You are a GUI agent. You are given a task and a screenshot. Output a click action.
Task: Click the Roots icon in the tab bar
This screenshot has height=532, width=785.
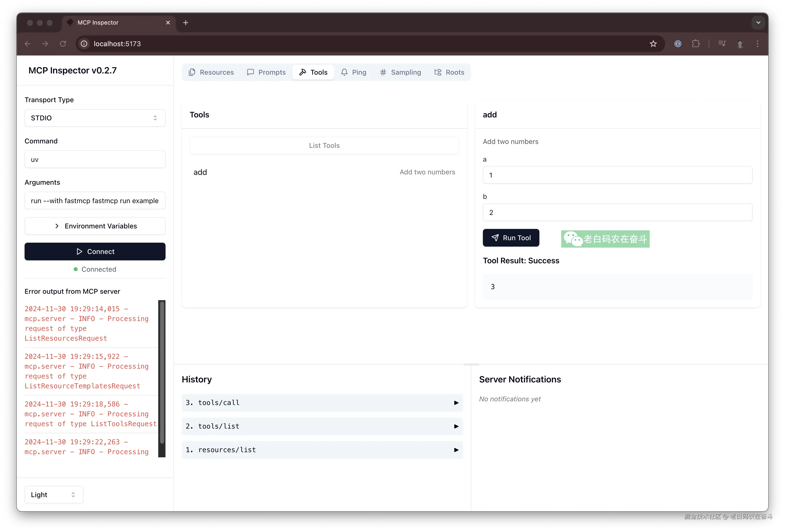pos(437,72)
